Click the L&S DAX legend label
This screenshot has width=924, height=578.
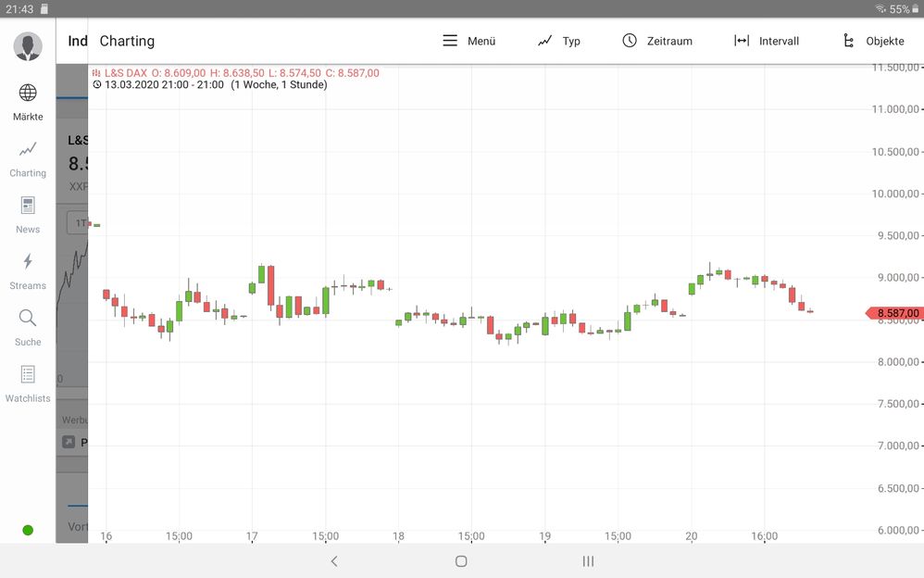[x=130, y=72]
